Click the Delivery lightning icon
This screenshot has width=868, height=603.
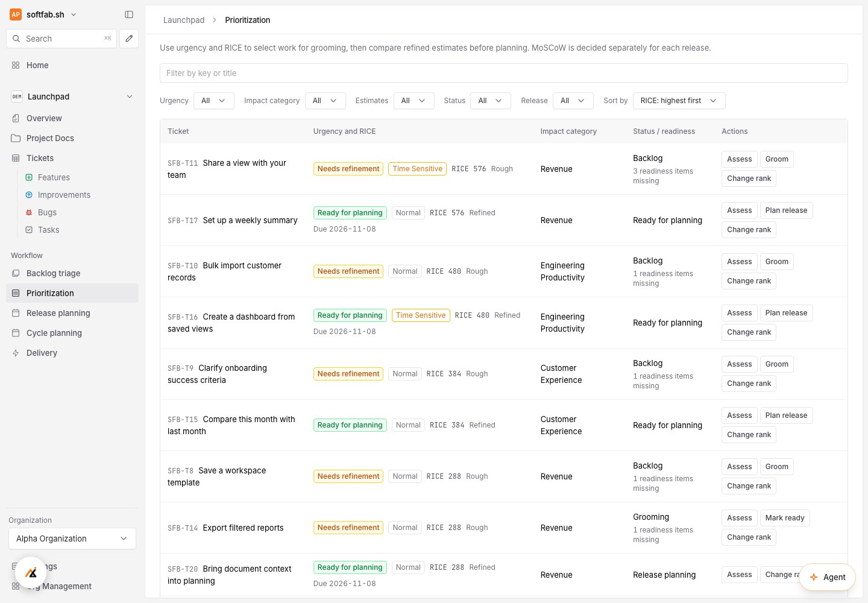pyautogui.click(x=16, y=353)
